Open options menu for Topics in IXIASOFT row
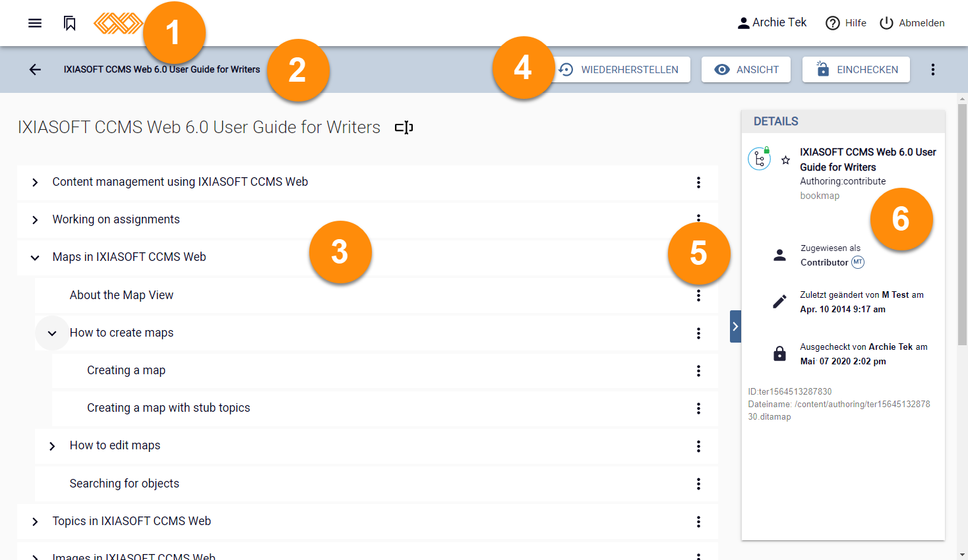The image size is (968, 560). click(x=698, y=522)
